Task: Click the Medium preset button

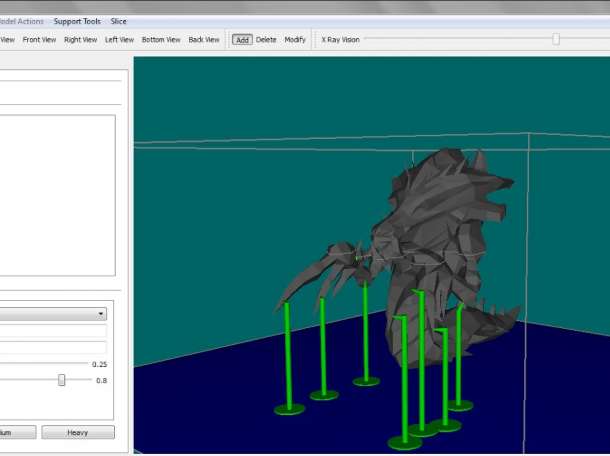Action: [18, 432]
